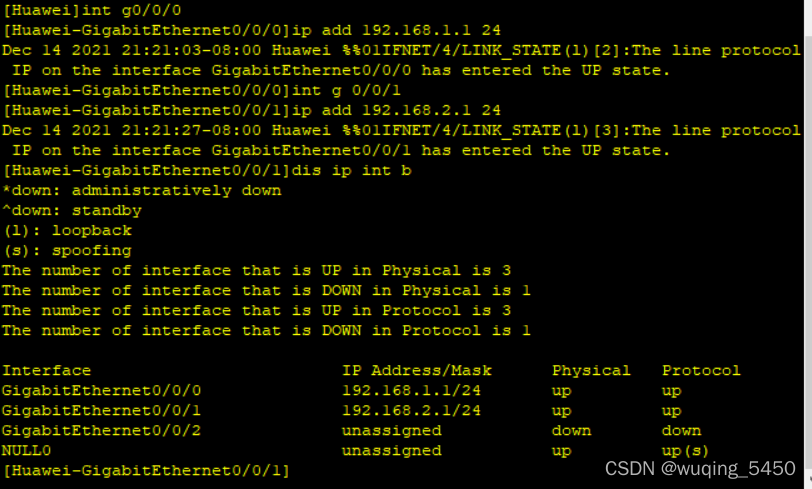
Task: Click the "*down: administratively down" legend line
Action: [x=142, y=190]
